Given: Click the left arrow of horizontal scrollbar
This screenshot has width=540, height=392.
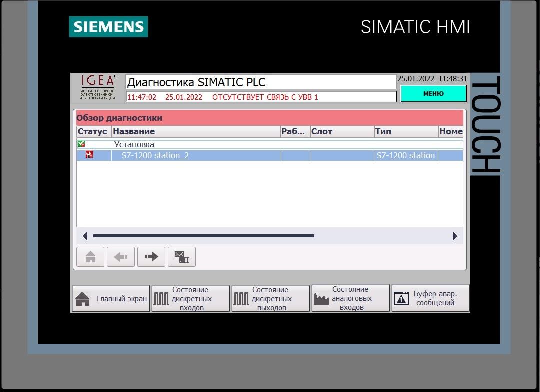Looking at the screenshot, I should [85, 236].
